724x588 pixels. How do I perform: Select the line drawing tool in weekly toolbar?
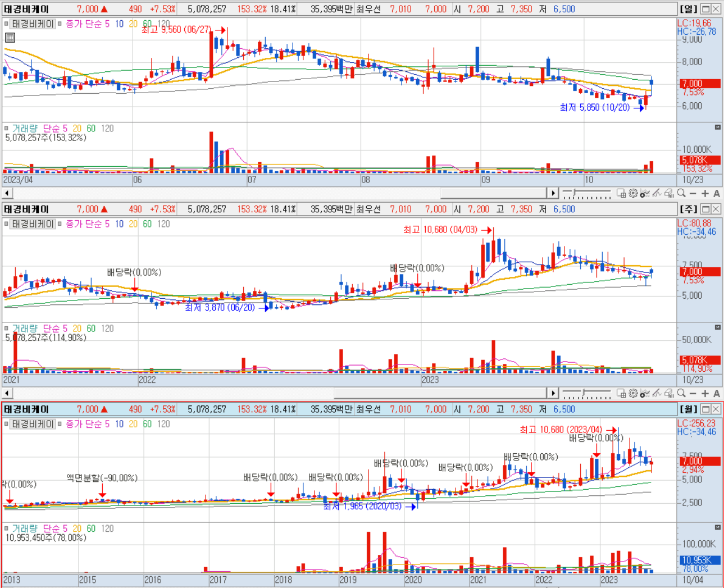pos(657,393)
